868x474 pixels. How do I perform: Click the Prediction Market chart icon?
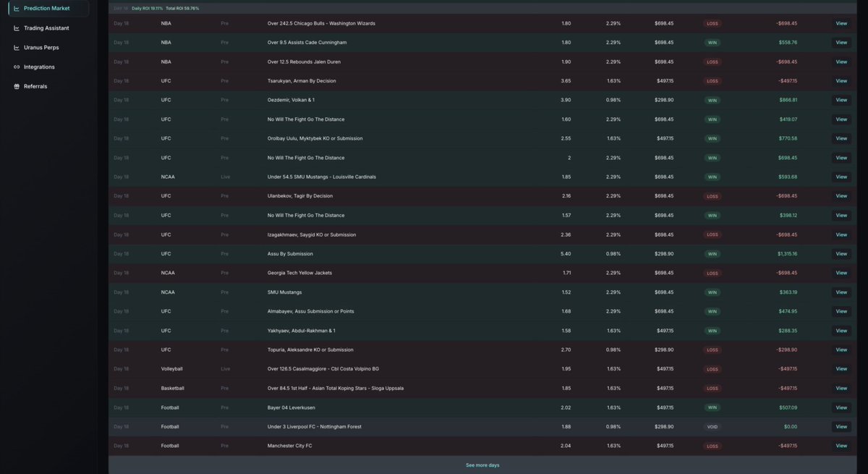tap(17, 9)
